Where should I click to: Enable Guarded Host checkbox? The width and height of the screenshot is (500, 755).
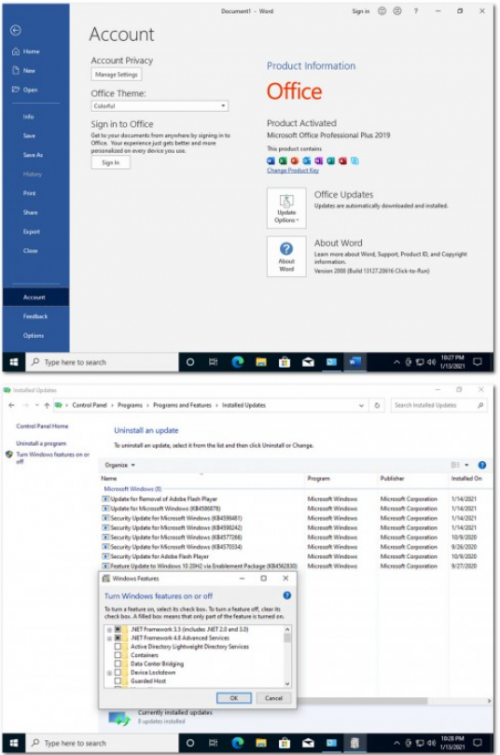click(x=118, y=681)
